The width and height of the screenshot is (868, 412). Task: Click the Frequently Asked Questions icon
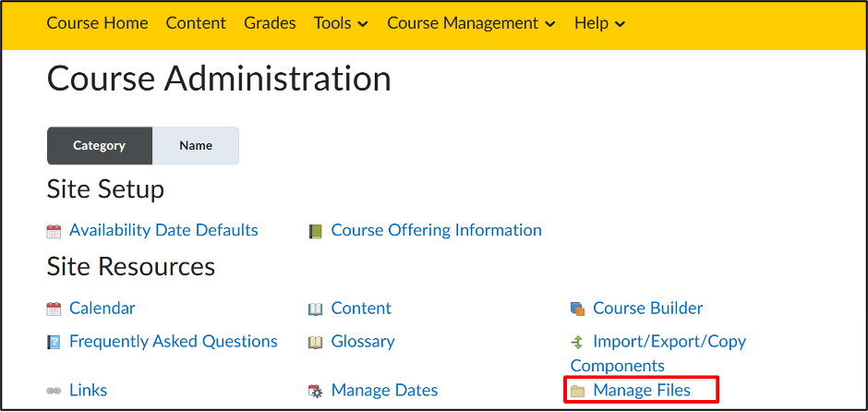click(x=54, y=342)
